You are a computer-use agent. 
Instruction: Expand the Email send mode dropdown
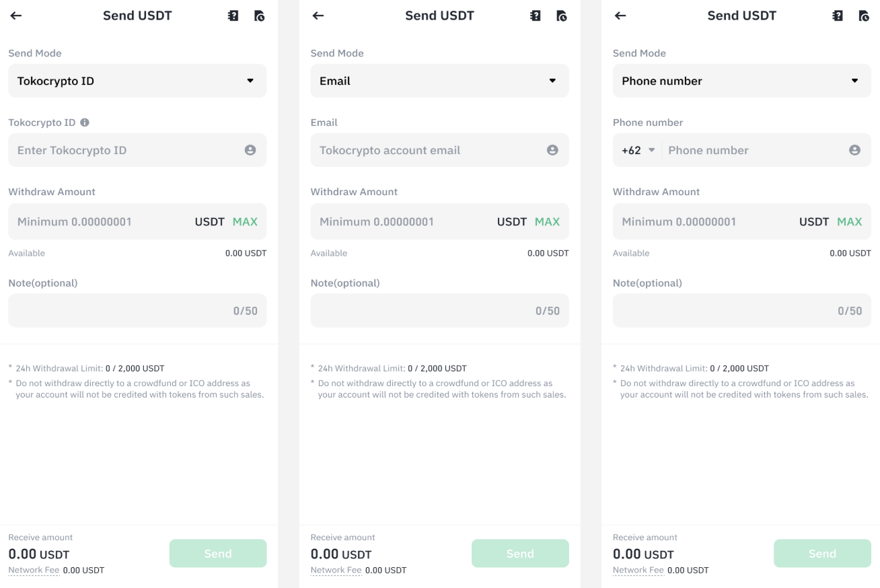pos(439,81)
